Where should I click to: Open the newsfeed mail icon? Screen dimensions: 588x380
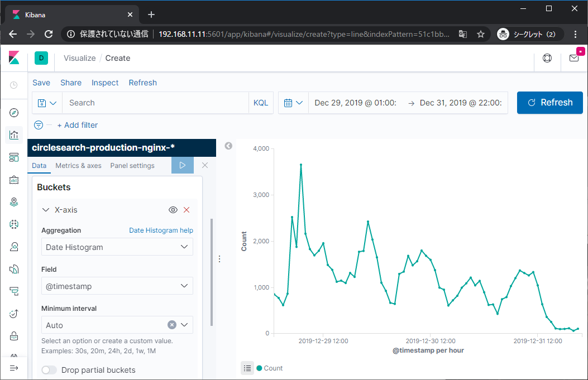point(574,58)
